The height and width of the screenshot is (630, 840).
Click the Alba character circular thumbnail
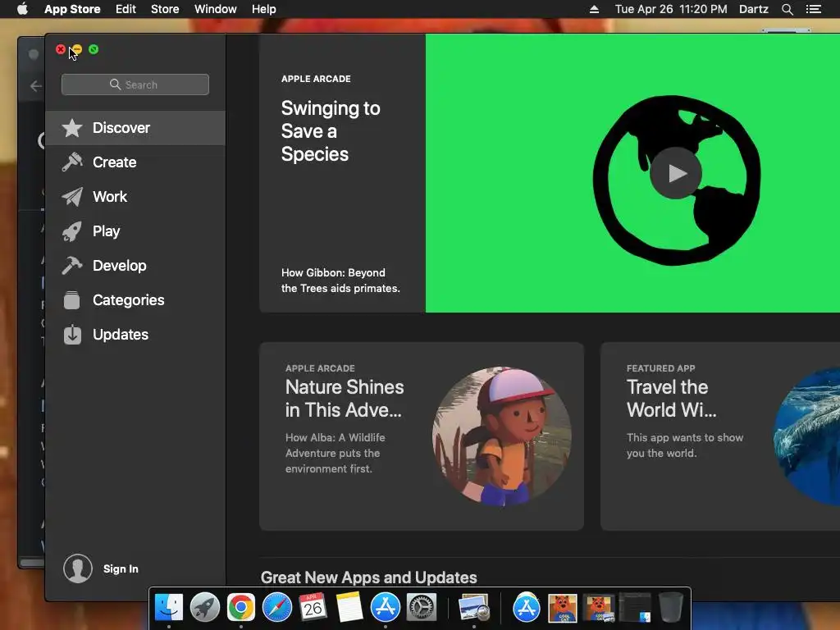coord(501,436)
